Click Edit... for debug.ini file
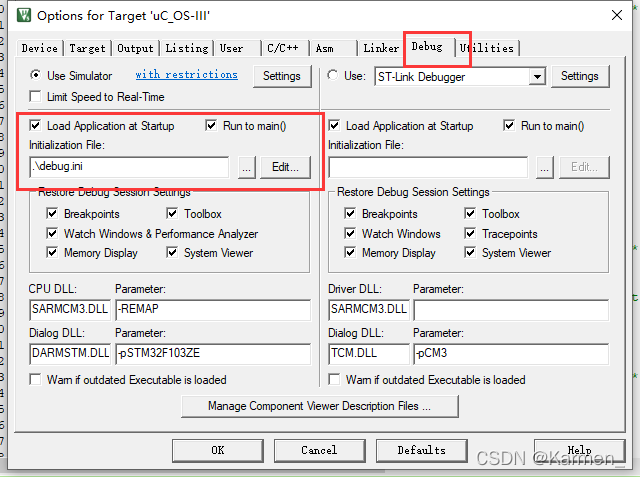 coord(285,167)
